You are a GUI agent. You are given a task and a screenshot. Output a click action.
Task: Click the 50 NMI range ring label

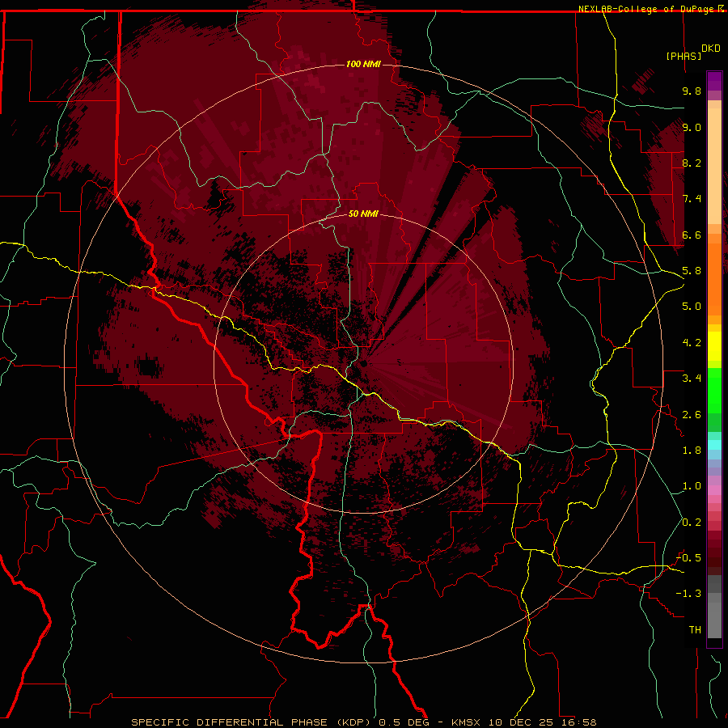coord(363,214)
